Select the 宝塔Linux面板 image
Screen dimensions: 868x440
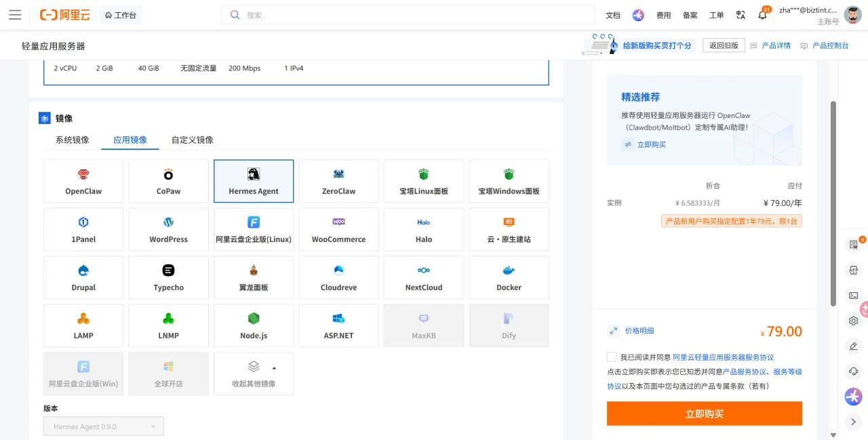(424, 181)
